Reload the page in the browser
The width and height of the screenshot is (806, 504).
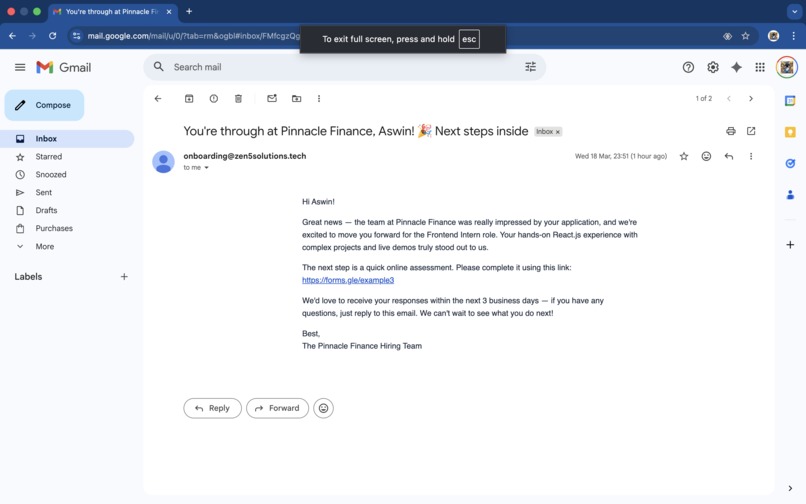52,35
